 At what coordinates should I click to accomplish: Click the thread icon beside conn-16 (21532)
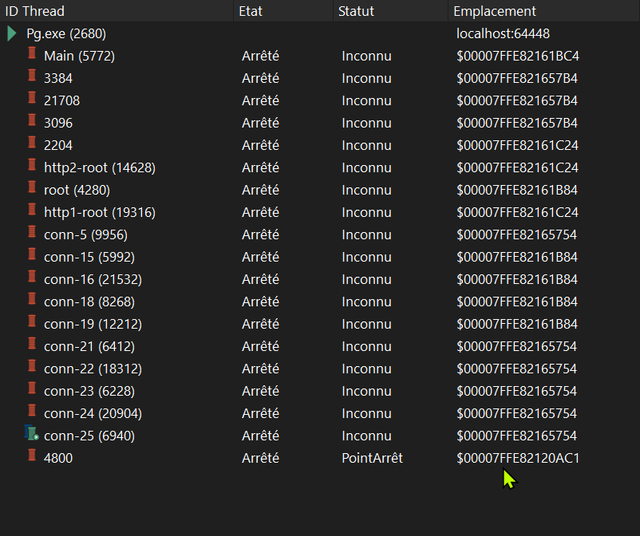tap(32, 277)
